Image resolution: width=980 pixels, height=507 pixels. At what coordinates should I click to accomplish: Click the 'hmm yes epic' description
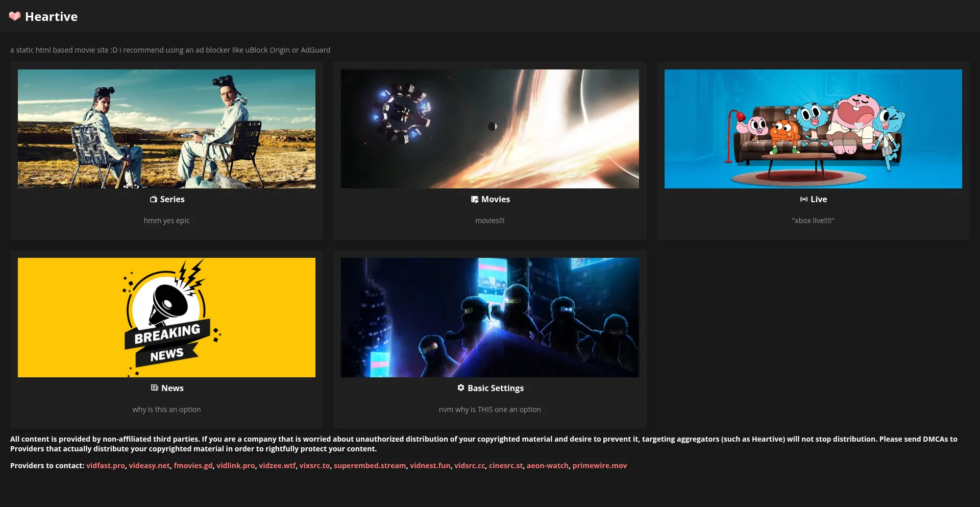click(166, 221)
